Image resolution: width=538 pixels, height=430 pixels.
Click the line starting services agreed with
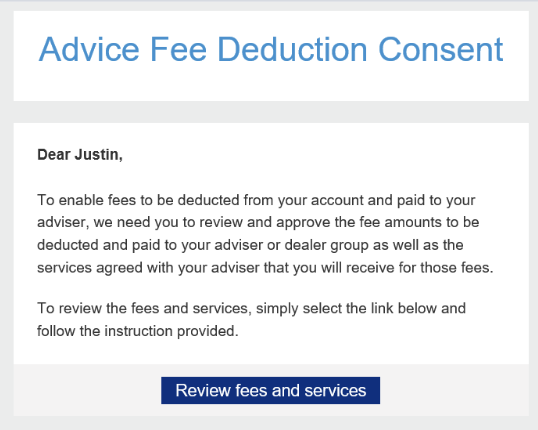[x=265, y=268]
